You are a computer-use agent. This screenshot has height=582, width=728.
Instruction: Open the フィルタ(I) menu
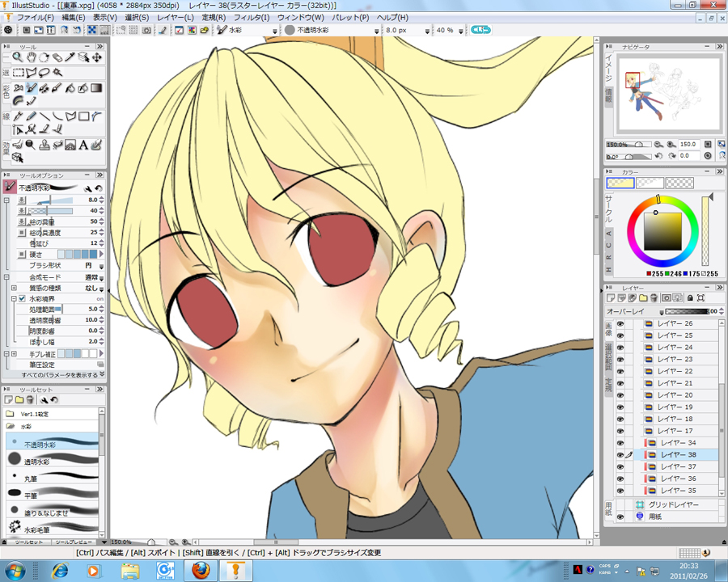click(252, 18)
